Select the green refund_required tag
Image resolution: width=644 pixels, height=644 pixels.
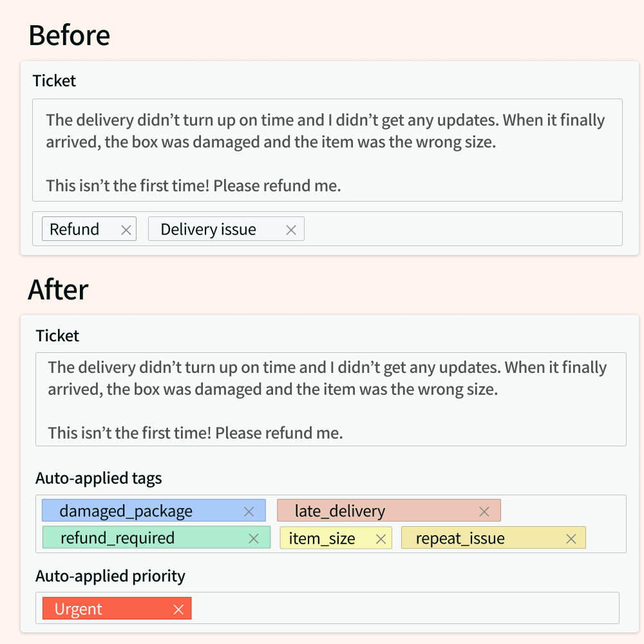coord(156,537)
